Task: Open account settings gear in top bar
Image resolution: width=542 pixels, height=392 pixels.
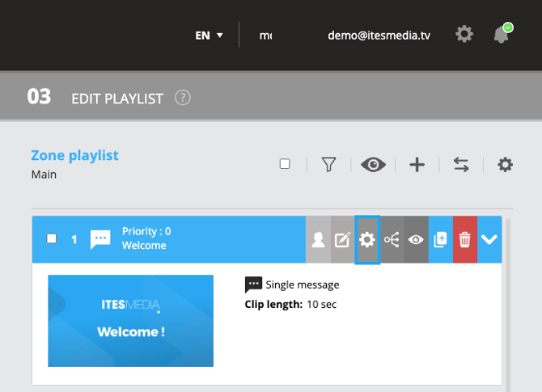Action: [464, 35]
